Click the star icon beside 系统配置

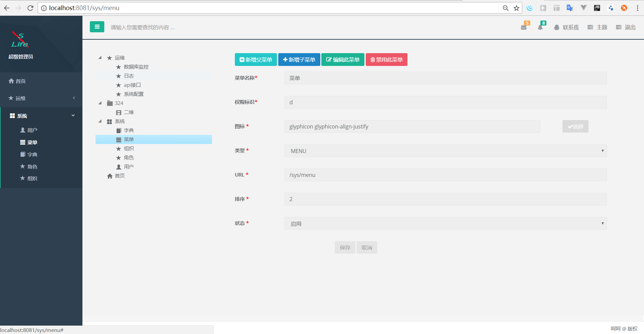click(118, 94)
